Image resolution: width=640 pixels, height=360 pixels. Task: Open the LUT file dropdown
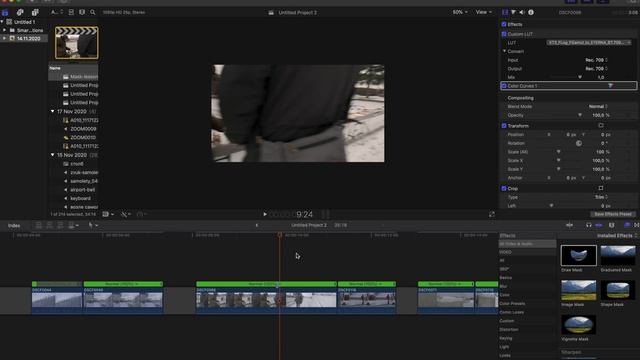coord(589,42)
